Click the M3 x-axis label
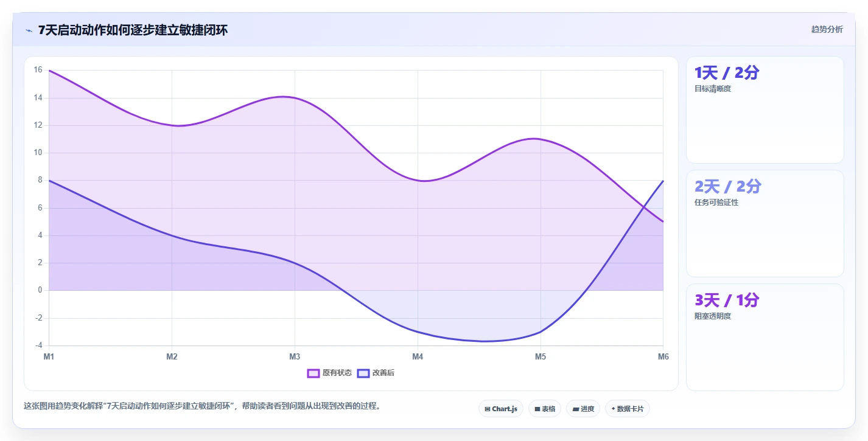868x441 pixels. (295, 357)
